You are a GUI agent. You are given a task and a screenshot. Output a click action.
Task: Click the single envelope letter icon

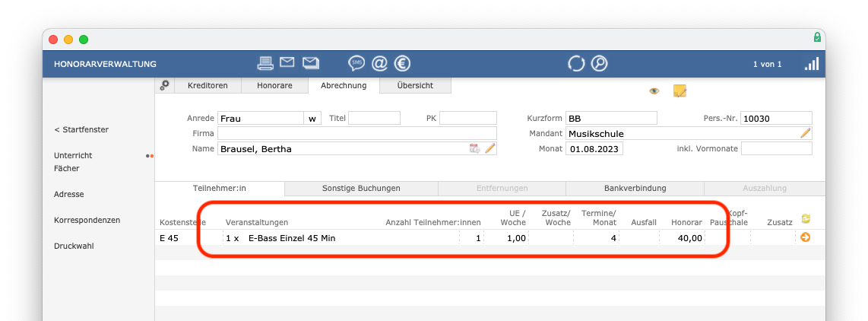(x=287, y=62)
